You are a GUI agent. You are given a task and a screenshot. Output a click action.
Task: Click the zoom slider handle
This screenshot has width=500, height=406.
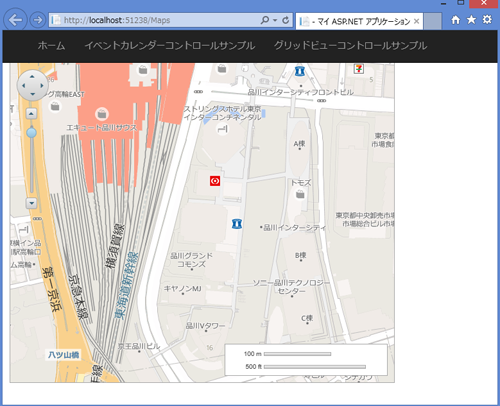[x=31, y=133]
